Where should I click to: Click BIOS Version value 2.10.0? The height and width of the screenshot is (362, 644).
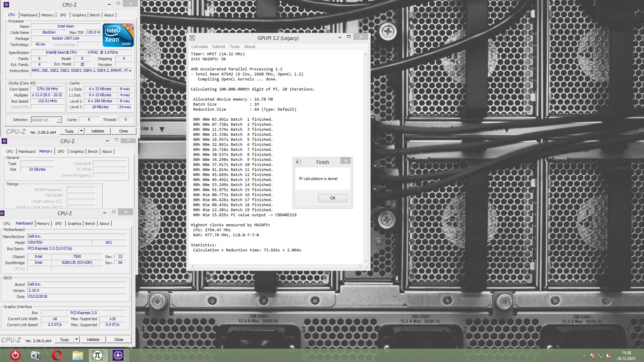click(76, 291)
